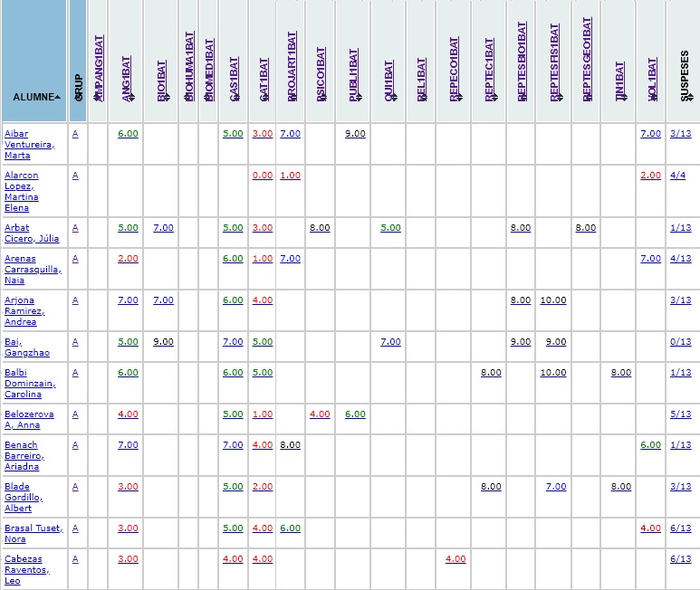This screenshot has height=590, width=700.
Task: Click Bai Gangzhao's BIO1BAT grade 9.00
Action: pos(163,342)
